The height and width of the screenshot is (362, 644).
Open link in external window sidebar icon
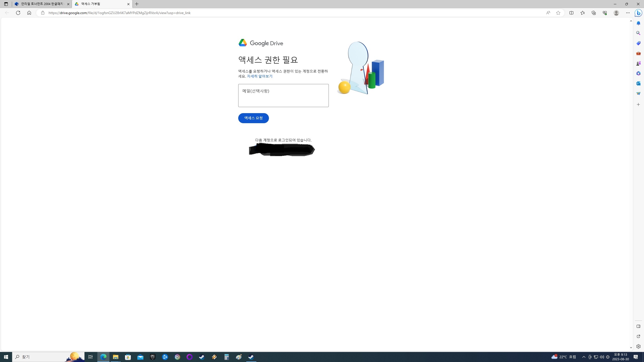pyautogui.click(x=638, y=336)
